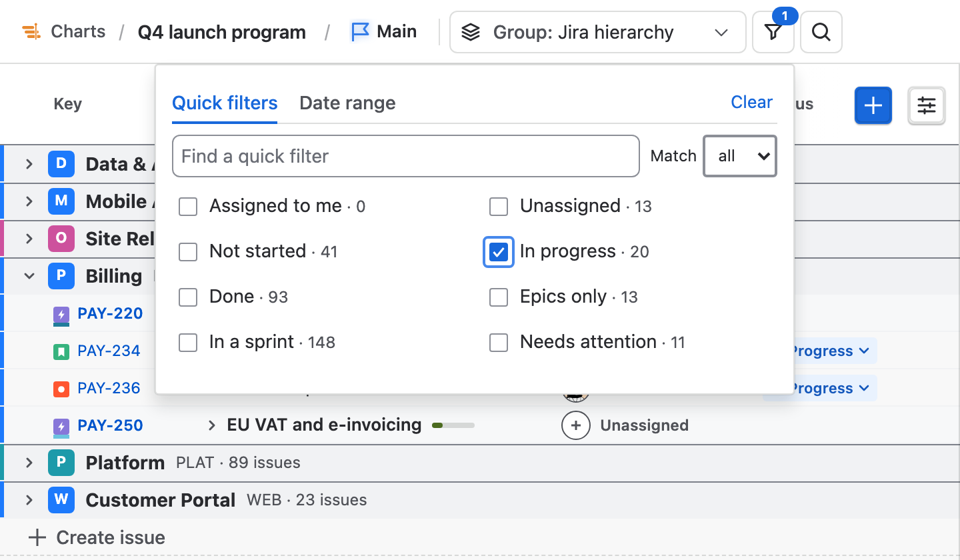Click the Platform project avatar P
The width and height of the screenshot is (960, 560).
click(x=61, y=463)
